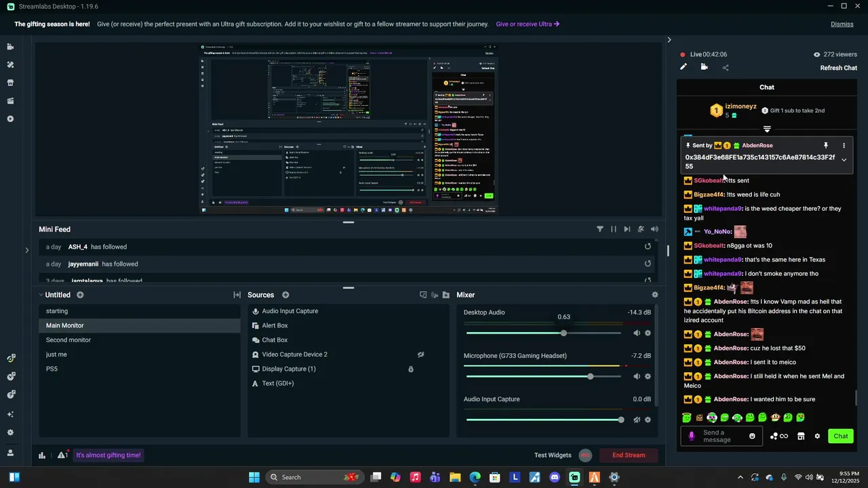The height and width of the screenshot is (488, 868).
Task: Open the App Store icon in sidebar
Action: (x=10, y=83)
